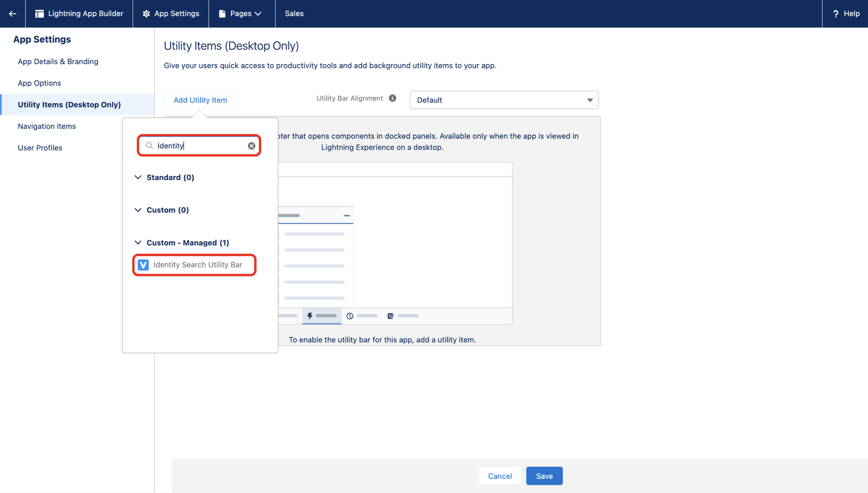The image size is (868, 493).
Task: Collapse the Standard (0) section
Action: tap(138, 177)
